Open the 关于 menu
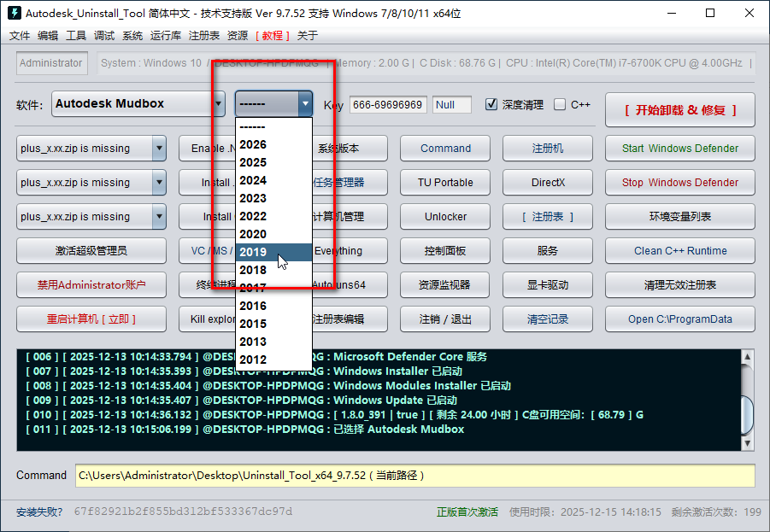This screenshot has height=532, width=770. coord(308,35)
